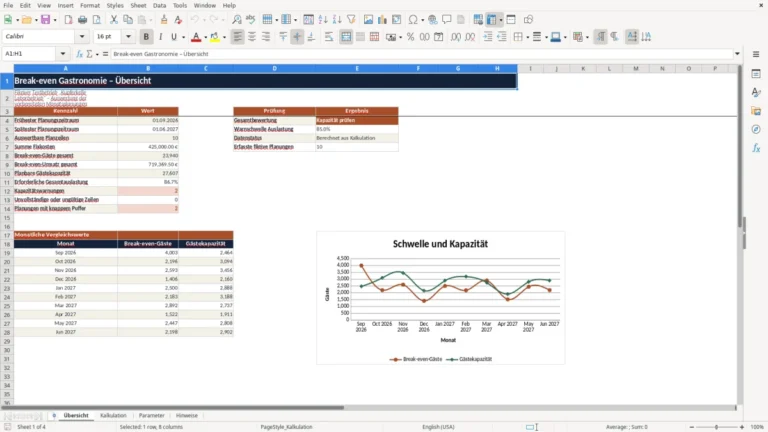This screenshot has height=432, width=768.
Task: Open the Sum function dropdown arrow
Action: [97, 54]
